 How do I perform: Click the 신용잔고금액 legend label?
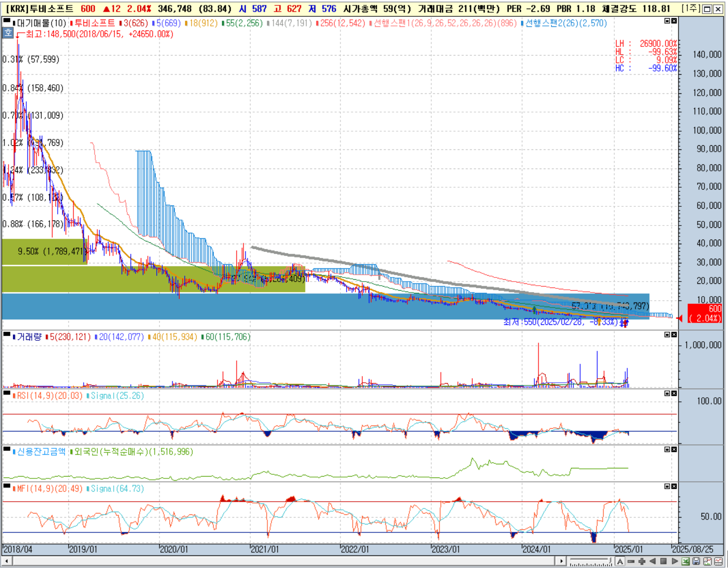pos(41,452)
